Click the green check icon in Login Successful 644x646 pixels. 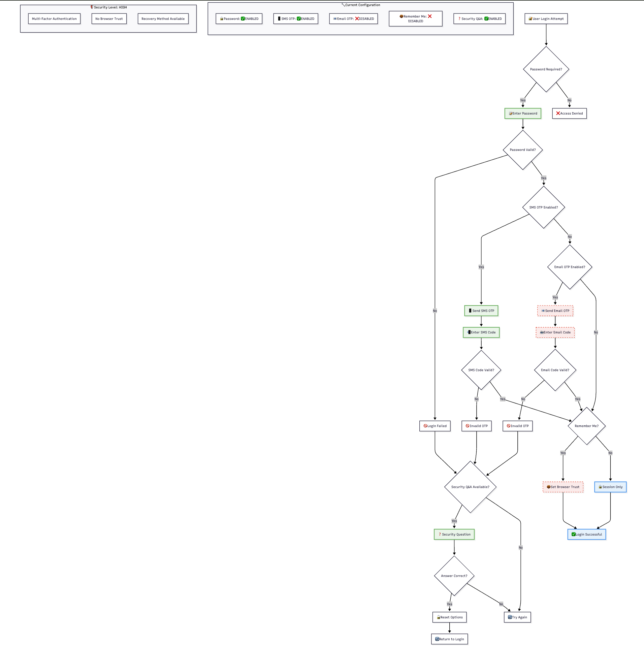(574, 534)
